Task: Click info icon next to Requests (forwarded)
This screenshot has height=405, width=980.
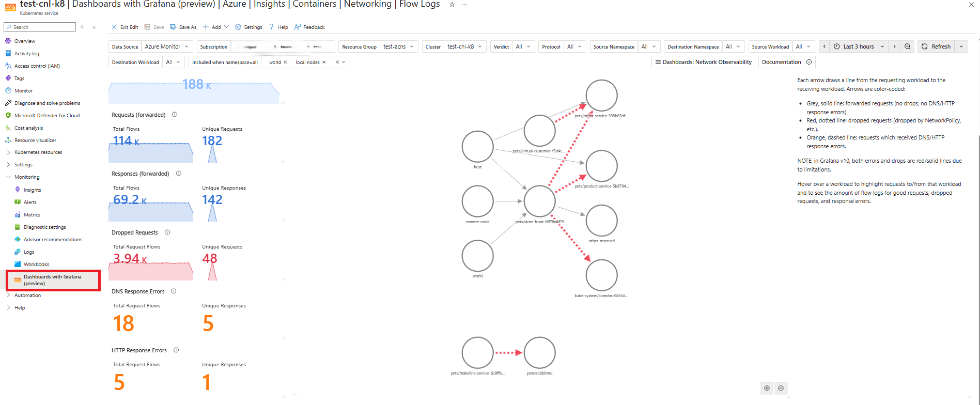Action: 175,115
